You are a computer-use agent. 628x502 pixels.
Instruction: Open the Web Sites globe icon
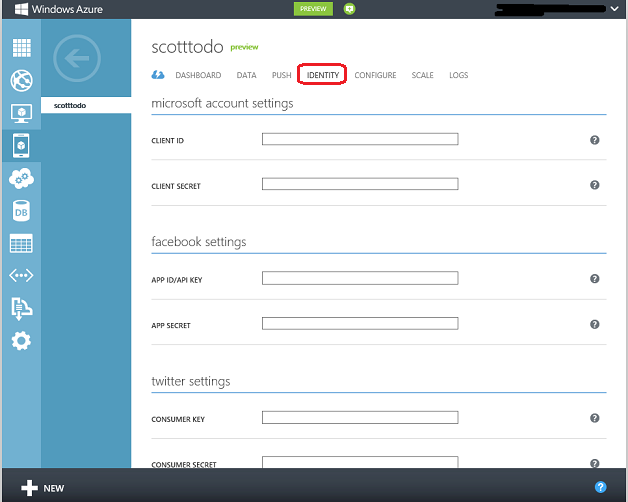[22, 81]
